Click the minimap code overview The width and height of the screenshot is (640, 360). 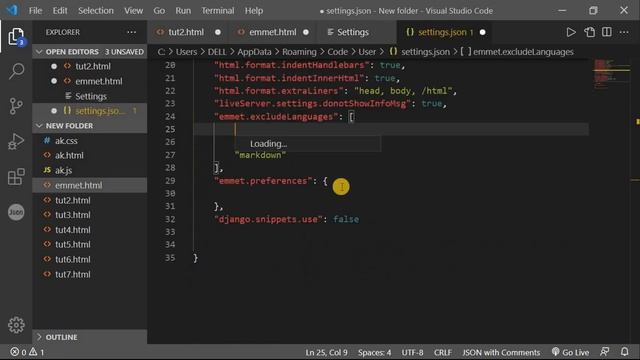(x=610, y=74)
